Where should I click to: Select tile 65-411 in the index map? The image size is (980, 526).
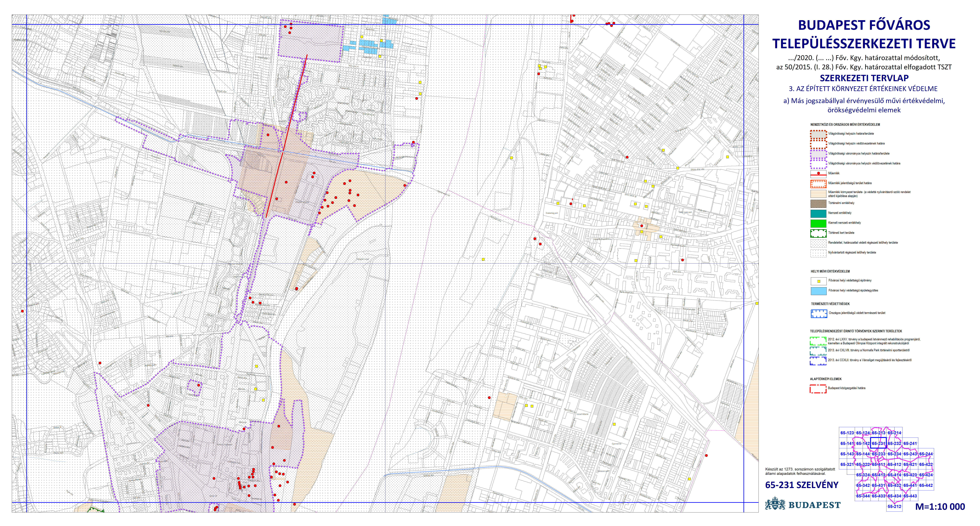(x=878, y=464)
